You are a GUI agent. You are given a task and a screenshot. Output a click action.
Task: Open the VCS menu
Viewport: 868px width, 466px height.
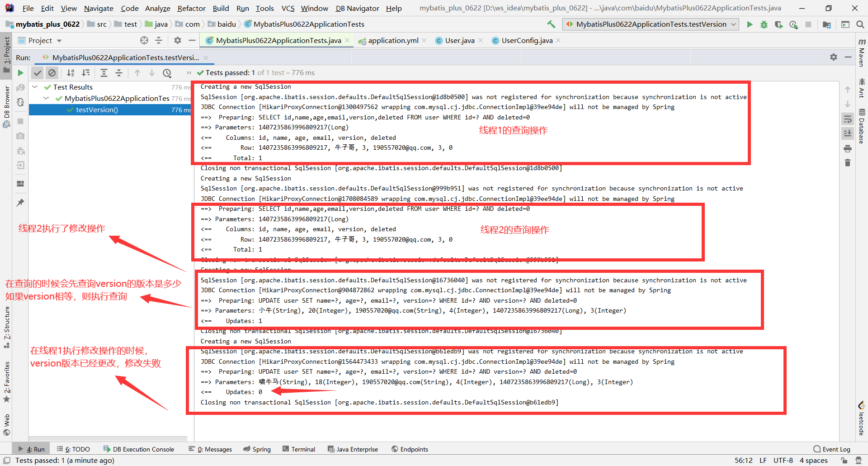288,8
